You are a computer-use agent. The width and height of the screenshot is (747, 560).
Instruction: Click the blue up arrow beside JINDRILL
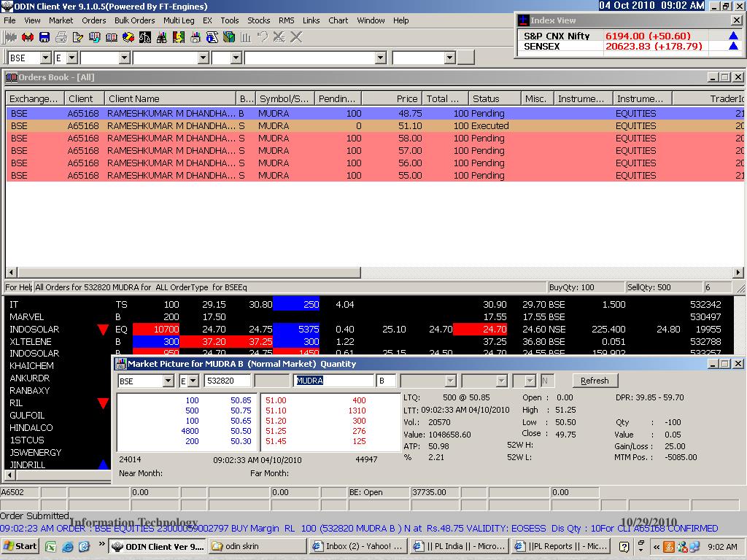[103, 464]
